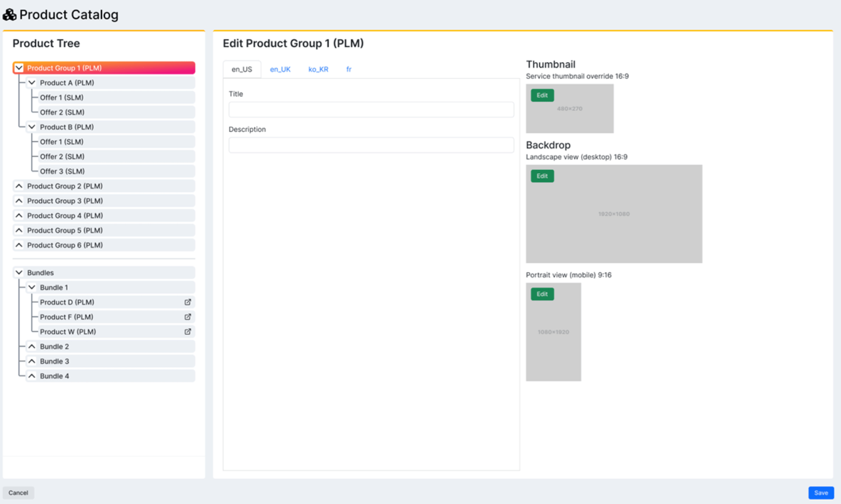Click the Product Catalog boxes logo icon
Screen dimensions: 841x504
pyautogui.click(x=10, y=15)
